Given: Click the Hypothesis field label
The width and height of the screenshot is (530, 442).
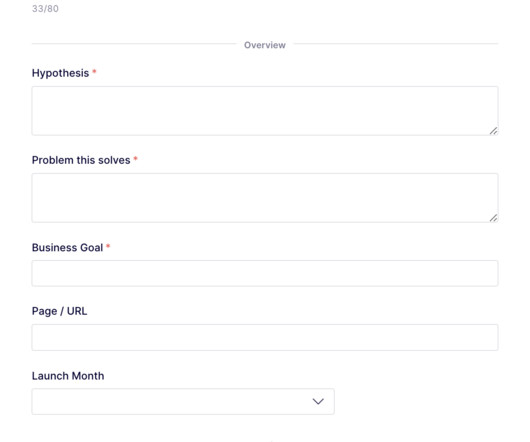Looking at the screenshot, I should [61, 73].
